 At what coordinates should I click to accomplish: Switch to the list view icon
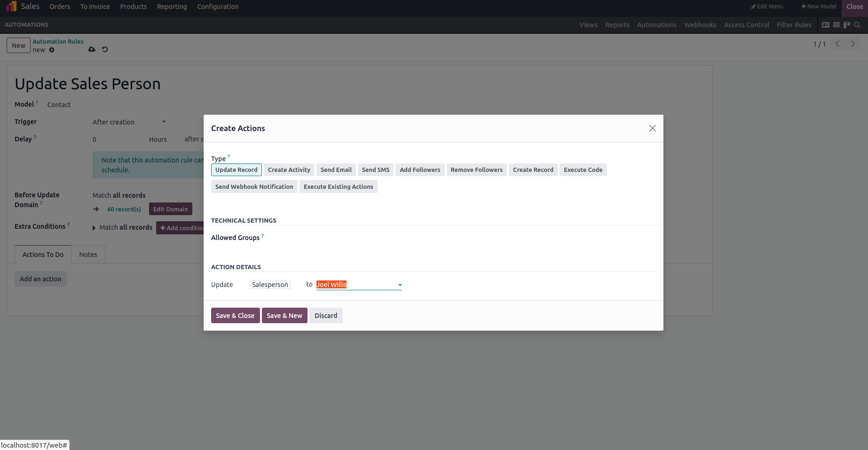click(x=836, y=25)
